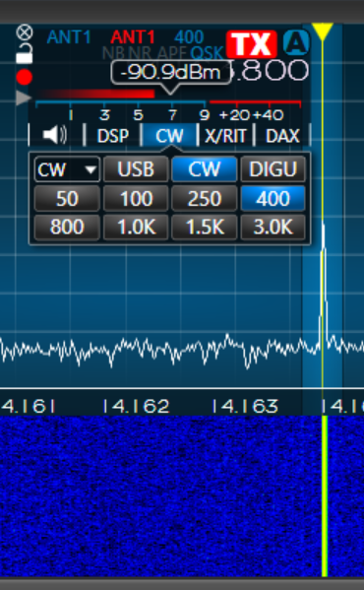Click the yellow slice marker triangle
The image size is (364, 590).
[x=323, y=32]
